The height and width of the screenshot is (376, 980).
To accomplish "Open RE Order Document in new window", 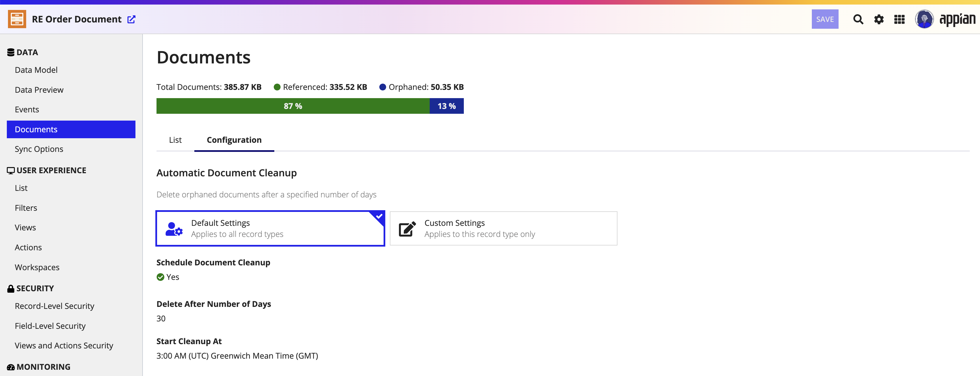I will click(131, 19).
